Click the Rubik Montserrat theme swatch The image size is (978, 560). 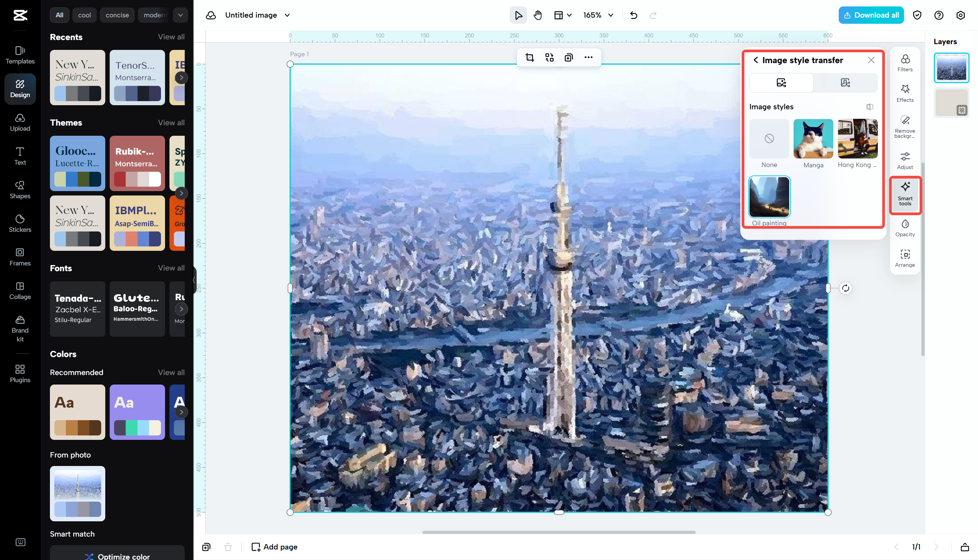tap(137, 164)
